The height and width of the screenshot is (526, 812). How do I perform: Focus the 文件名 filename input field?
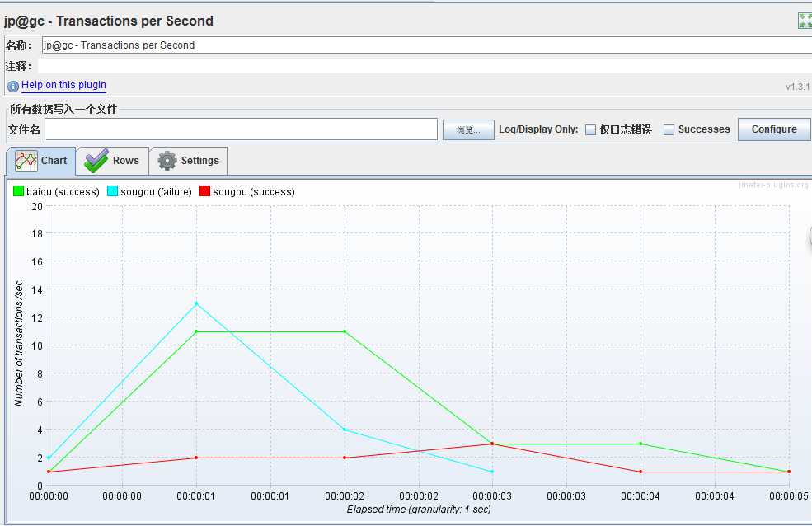242,129
